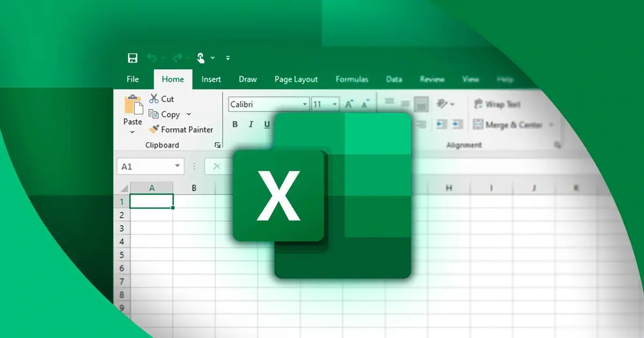Apply Italic formatting
Screen dimensions: 644x338
point(251,124)
